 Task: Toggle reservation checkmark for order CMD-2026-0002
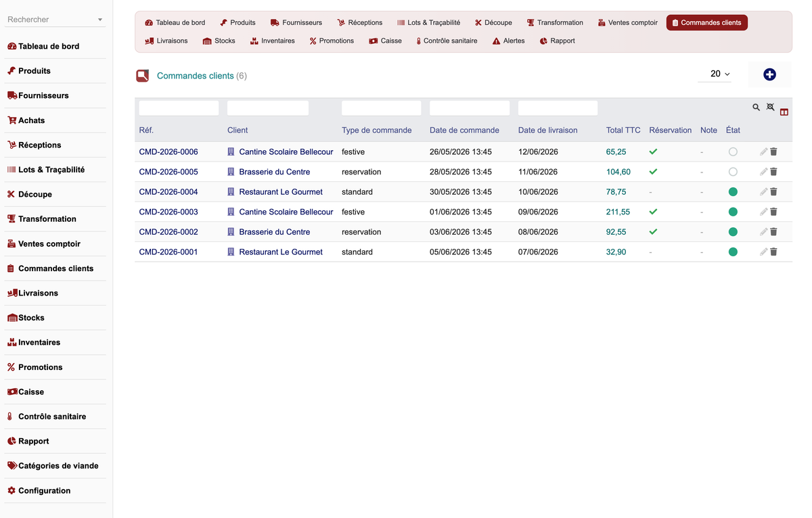pos(653,232)
